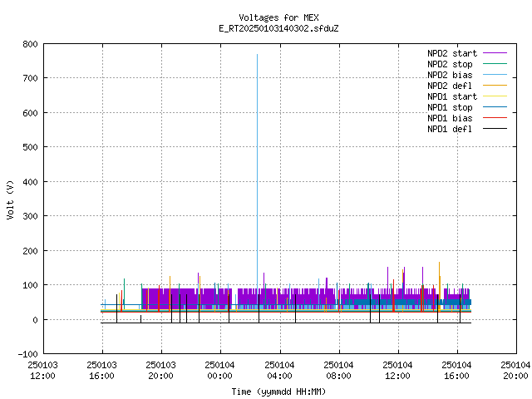Click the 'Volt (V)' y-axis label
532x399 pixels.
(10, 199)
